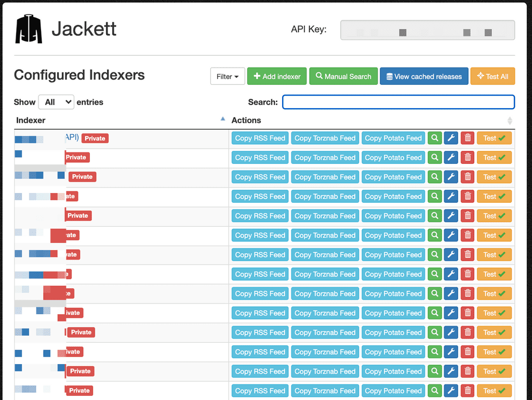This screenshot has height=400, width=532.
Task: Click the wrench icon in the second indexer row
Action: click(x=451, y=158)
